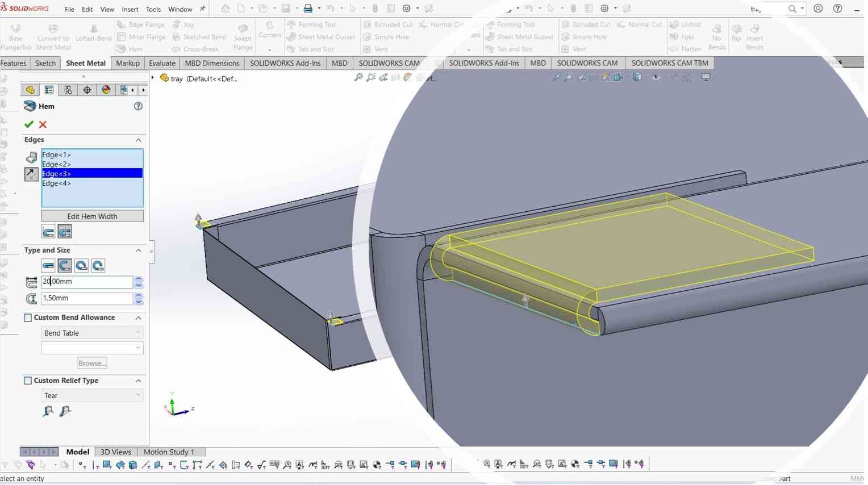Open the ConfigurationManager tab icon
This screenshot has height=485, width=868.
coord(68,90)
